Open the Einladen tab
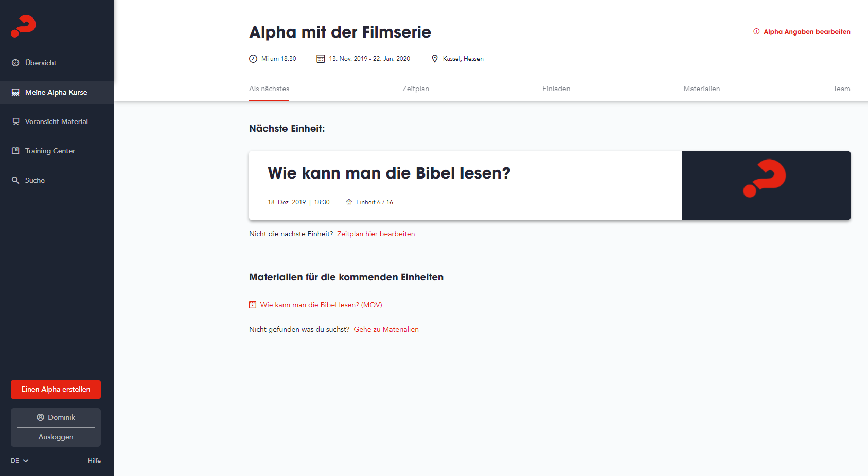Viewport: 868px width, 476px height. (x=556, y=89)
